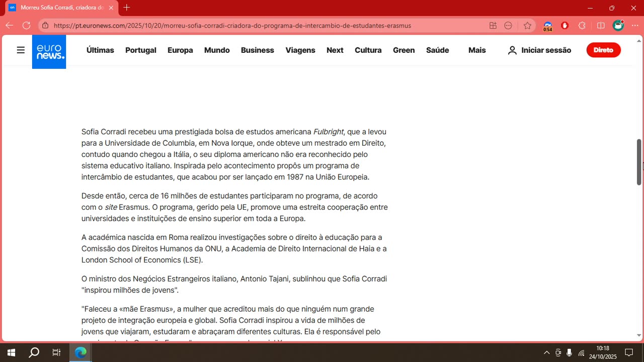Open Edge settings and more menu
Screen dimensions: 644x362
635,25
